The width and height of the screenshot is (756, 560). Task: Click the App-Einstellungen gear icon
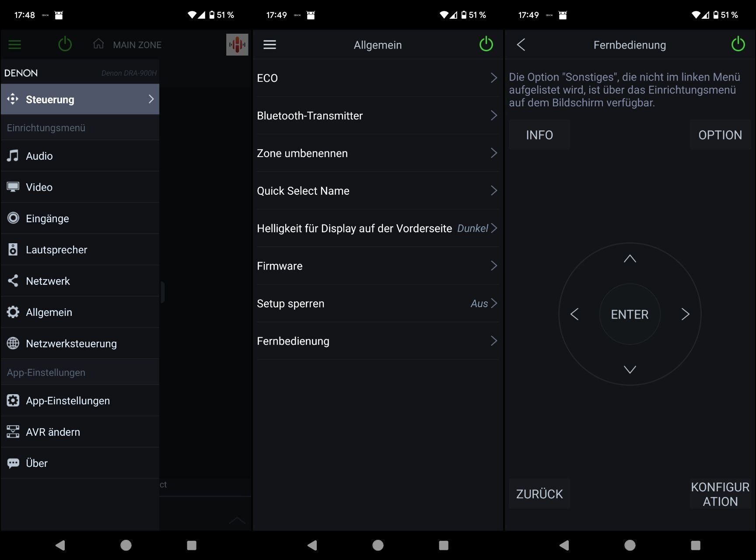coord(13,400)
